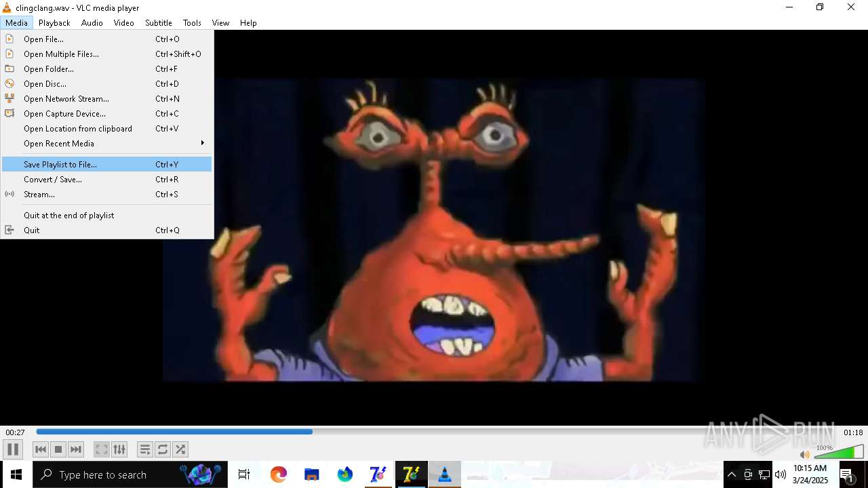The height and width of the screenshot is (488, 868).
Task: Select Open Folder... entry
Action: point(107,69)
